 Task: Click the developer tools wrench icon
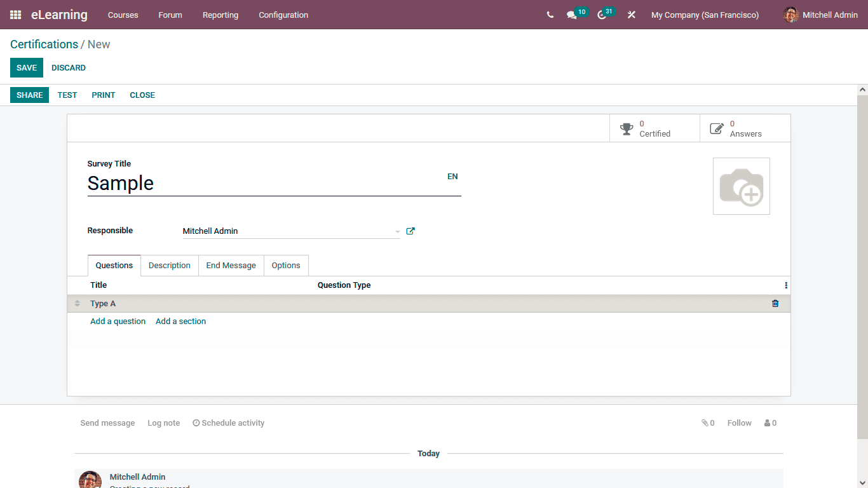[631, 15]
